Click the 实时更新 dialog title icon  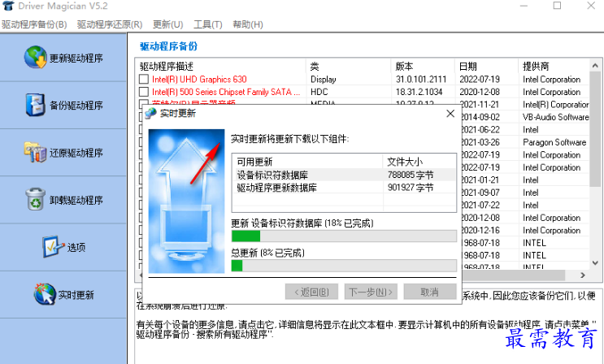click(150, 113)
